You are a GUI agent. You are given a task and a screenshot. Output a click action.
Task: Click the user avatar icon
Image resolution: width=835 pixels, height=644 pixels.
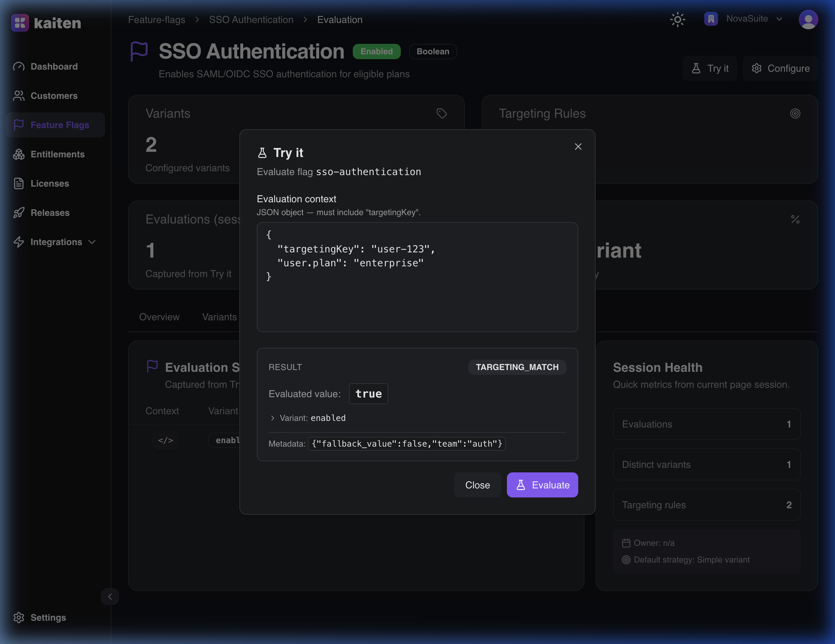pos(808,19)
